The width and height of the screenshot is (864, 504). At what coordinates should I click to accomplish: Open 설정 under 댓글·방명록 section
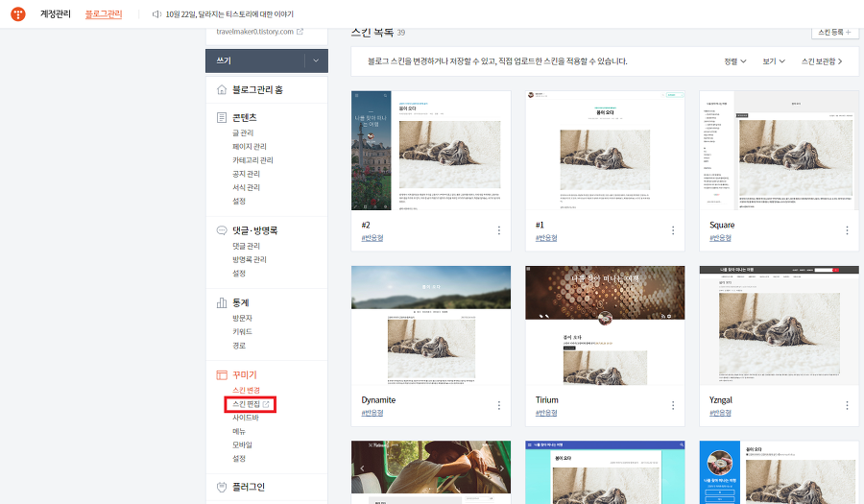point(239,274)
